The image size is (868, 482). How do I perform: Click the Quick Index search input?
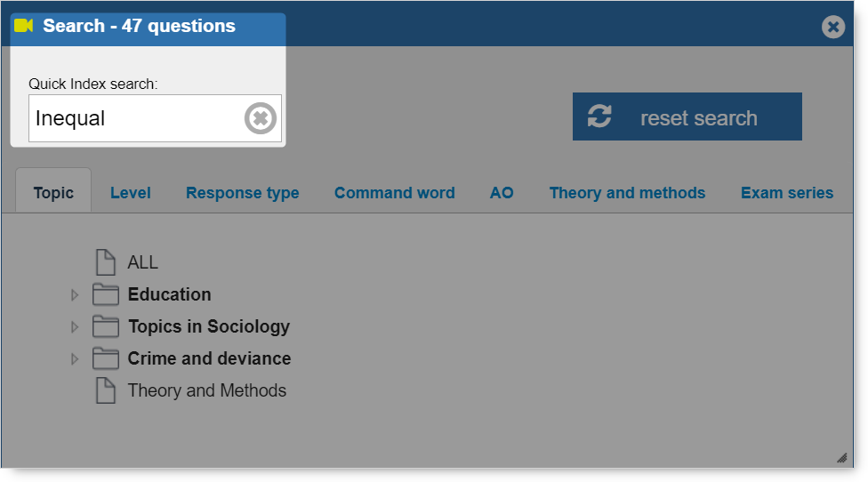[133, 118]
